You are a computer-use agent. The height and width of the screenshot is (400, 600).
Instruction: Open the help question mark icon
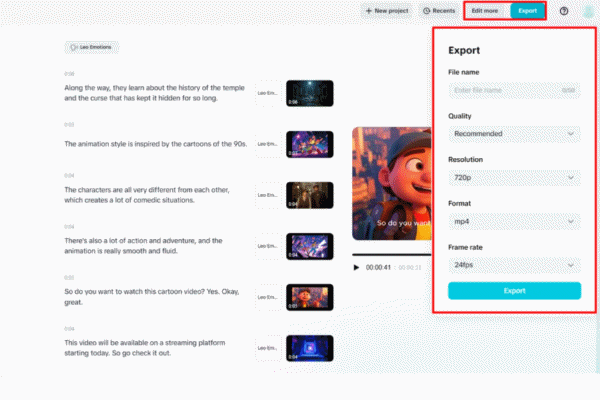click(x=564, y=11)
